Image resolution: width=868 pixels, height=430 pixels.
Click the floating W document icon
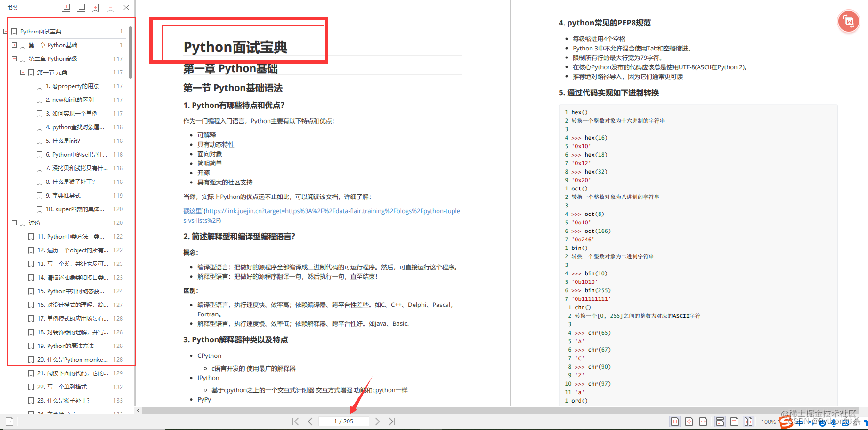tap(848, 21)
